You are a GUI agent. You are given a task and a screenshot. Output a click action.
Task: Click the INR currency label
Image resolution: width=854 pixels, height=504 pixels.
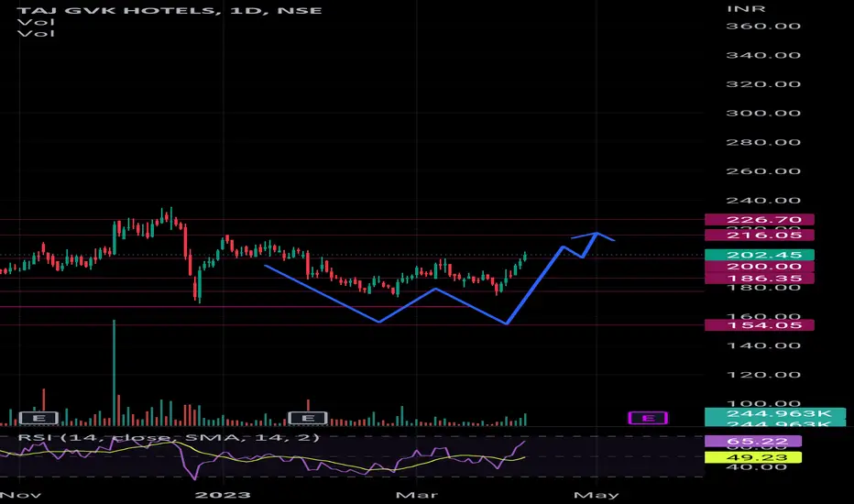746,9
